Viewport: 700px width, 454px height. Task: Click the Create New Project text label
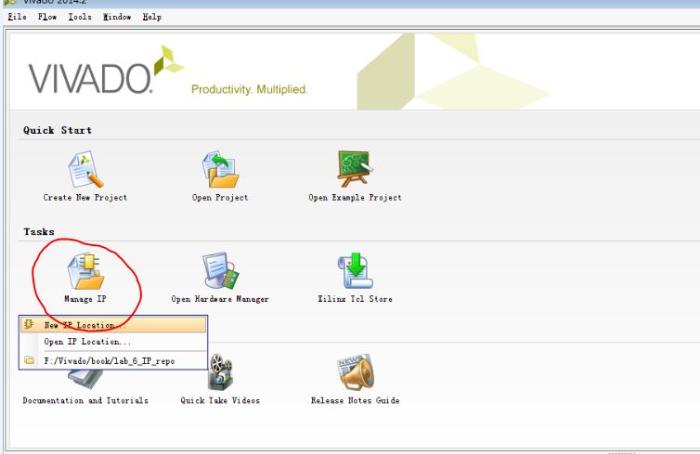85,198
